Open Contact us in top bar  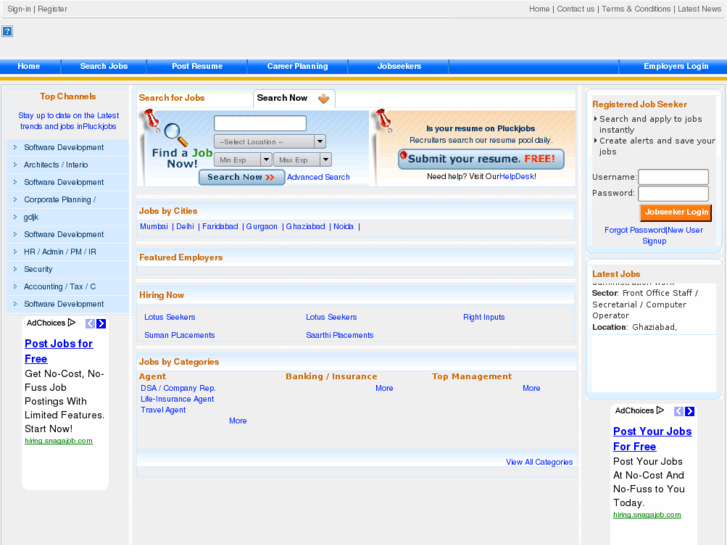575,9
